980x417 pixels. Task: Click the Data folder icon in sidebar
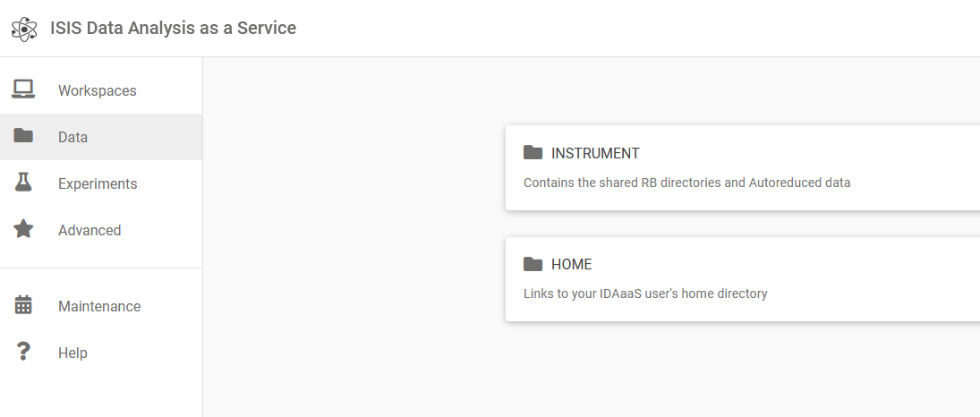click(23, 136)
